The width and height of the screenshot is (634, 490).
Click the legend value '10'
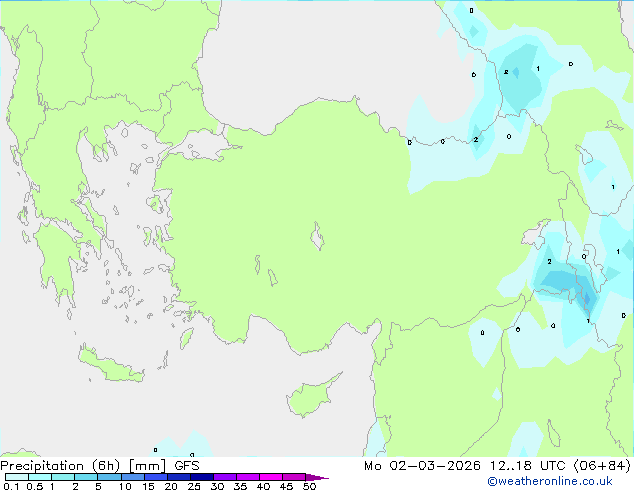[x=125, y=486]
